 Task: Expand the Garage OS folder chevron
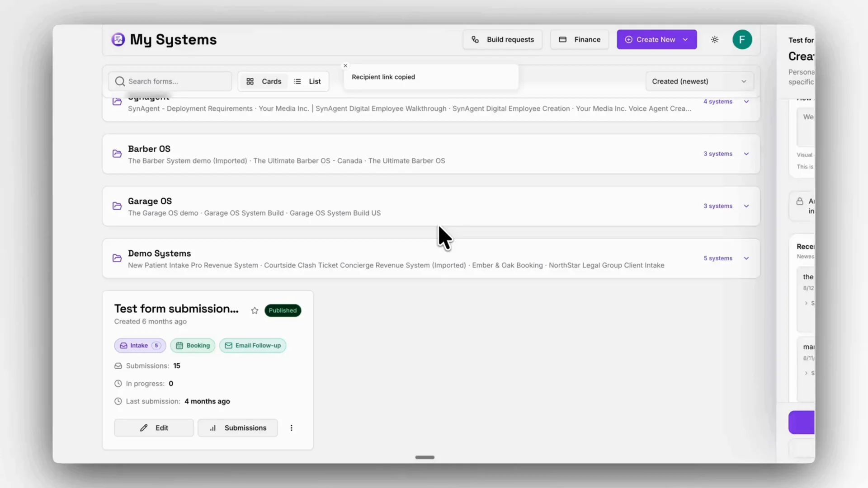click(746, 206)
